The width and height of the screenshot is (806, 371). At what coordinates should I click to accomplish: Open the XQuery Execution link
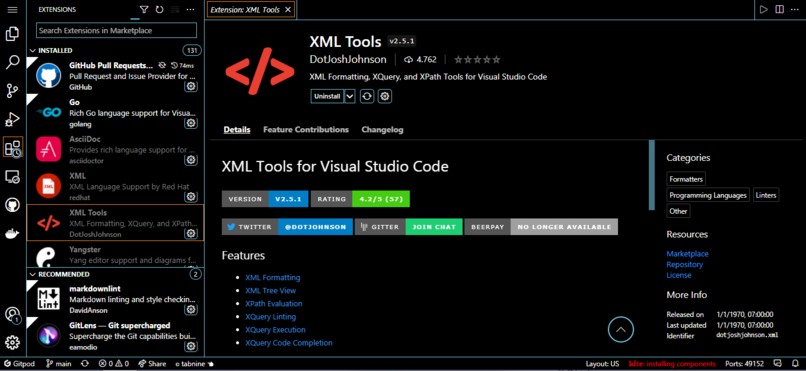pos(275,330)
